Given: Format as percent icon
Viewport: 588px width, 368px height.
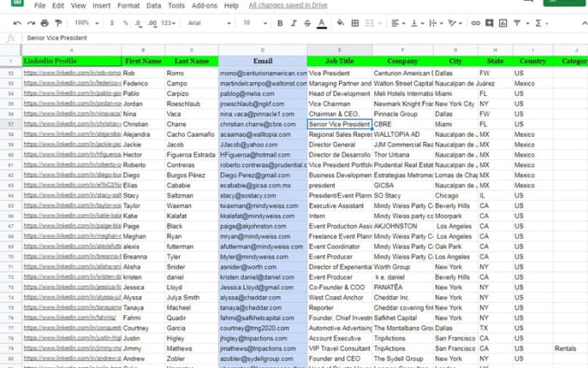Looking at the screenshot, I should pyautogui.click(x=125, y=23).
